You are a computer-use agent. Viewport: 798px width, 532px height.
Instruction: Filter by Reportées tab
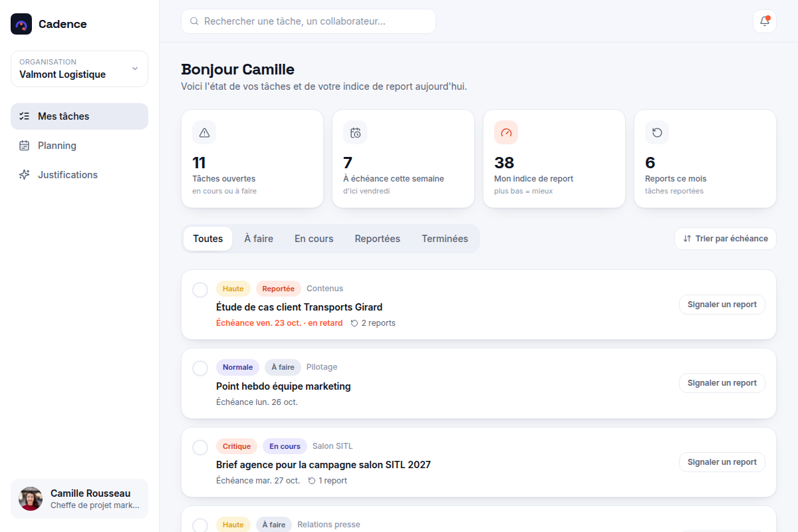[x=378, y=239]
